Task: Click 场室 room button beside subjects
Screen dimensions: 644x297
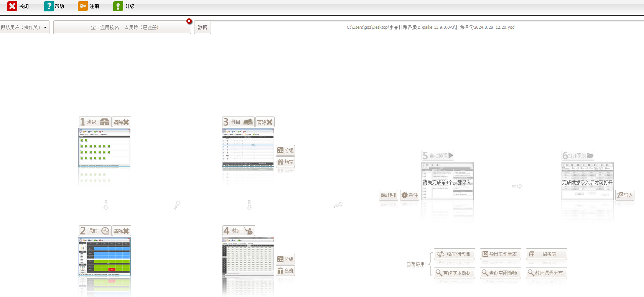Action: point(285,162)
